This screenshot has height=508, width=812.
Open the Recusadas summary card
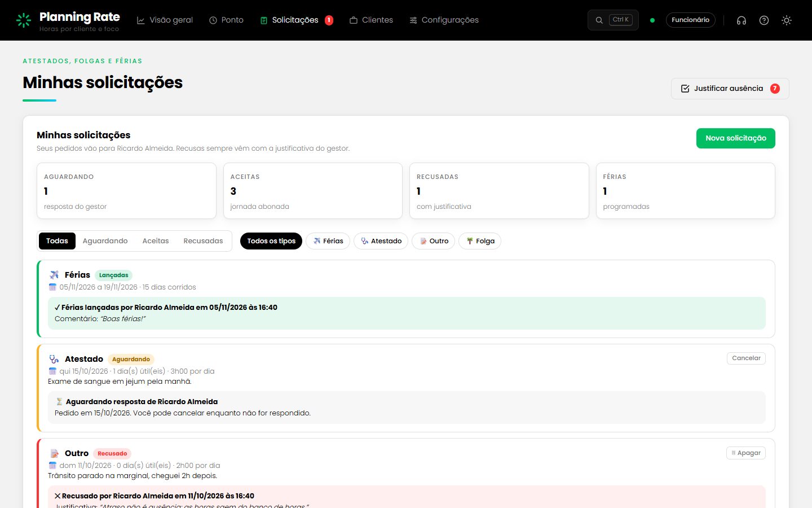pyautogui.click(x=499, y=191)
